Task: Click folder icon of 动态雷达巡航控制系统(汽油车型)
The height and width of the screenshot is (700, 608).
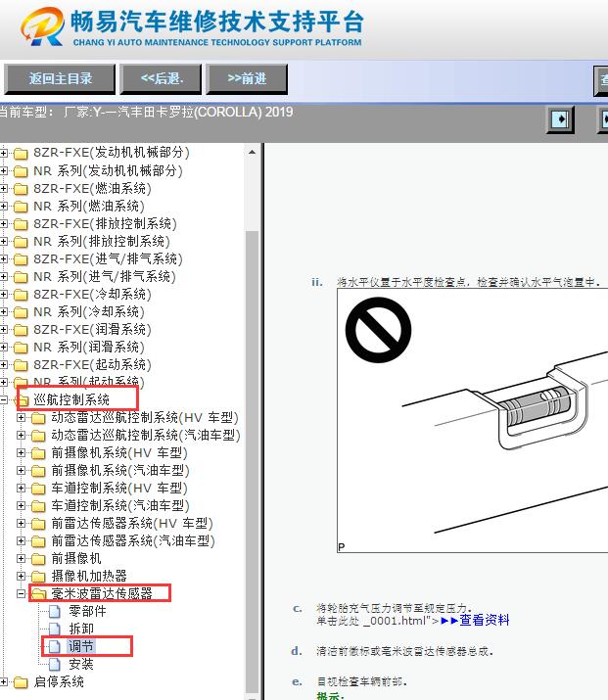Action: point(38,436)
